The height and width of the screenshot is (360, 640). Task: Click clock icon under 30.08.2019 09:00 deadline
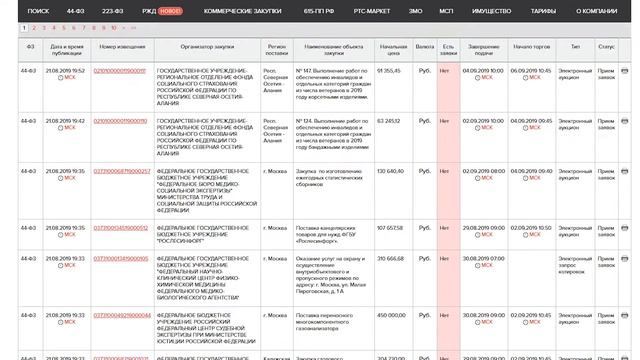[x=478, y=322]
